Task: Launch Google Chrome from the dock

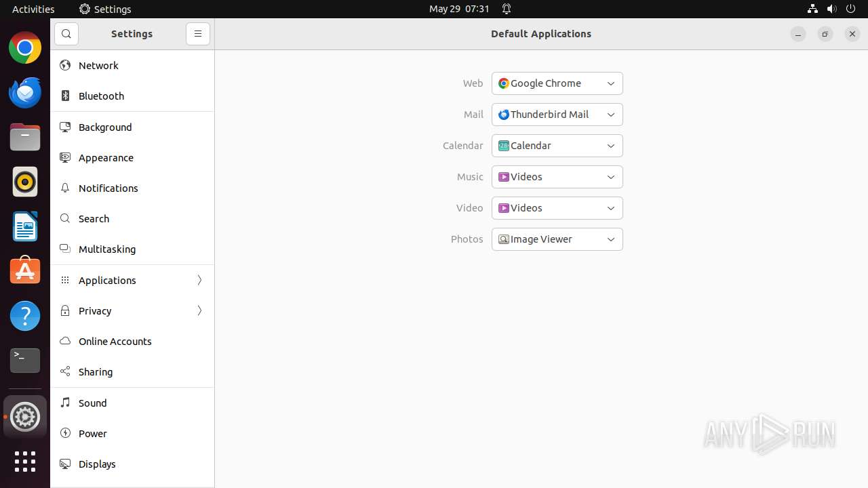Action: (25, 48)
